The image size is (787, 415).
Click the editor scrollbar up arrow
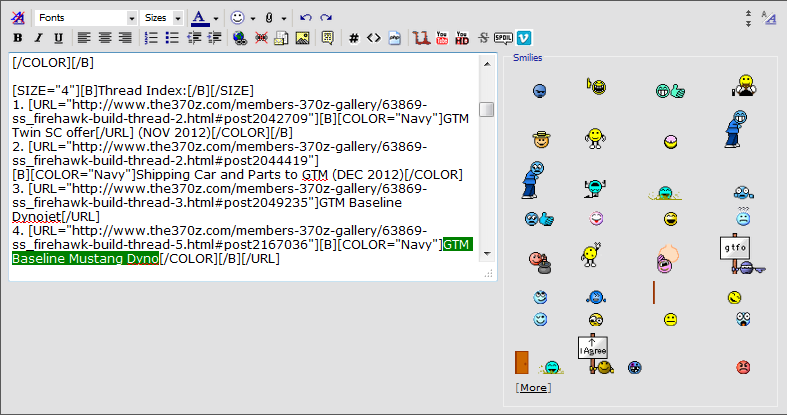[487, 64]
